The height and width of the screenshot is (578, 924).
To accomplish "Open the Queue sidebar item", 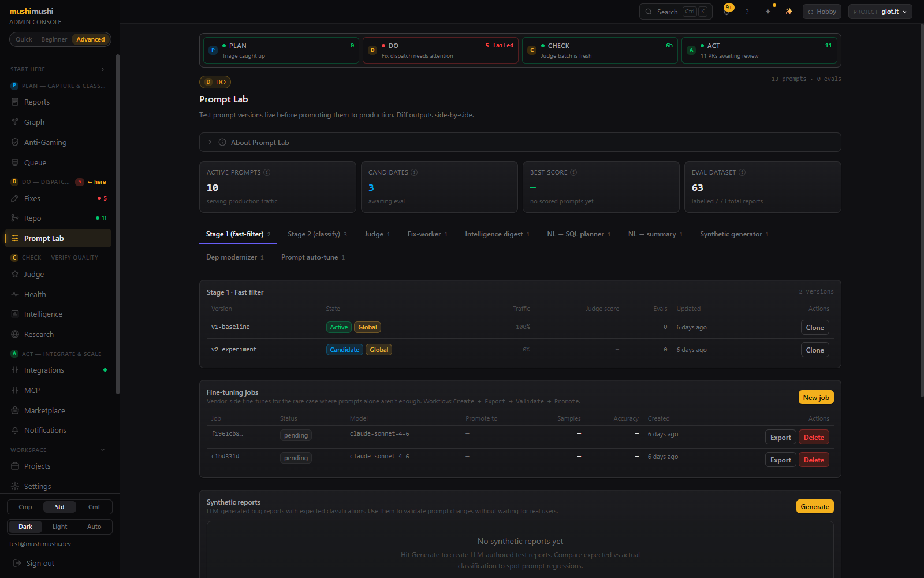I will tap(58, 163).
